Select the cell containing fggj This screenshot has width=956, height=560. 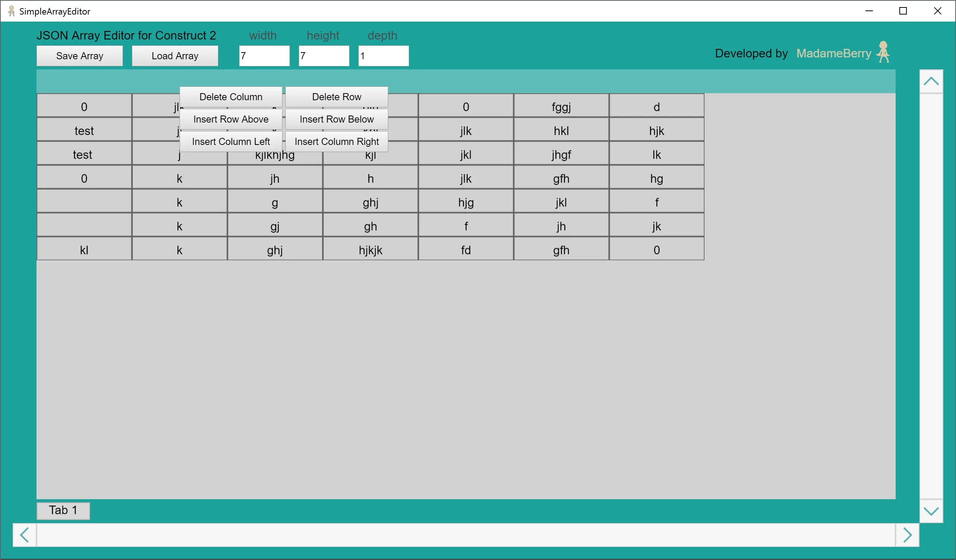[x=561, y=107]
